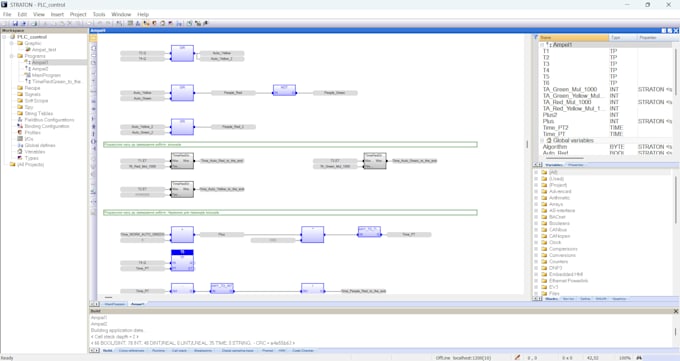Image resolution: width=680 pixels, height=361 pixels.
Task: Collapse the Programs folder node
Action: (12, 56)
